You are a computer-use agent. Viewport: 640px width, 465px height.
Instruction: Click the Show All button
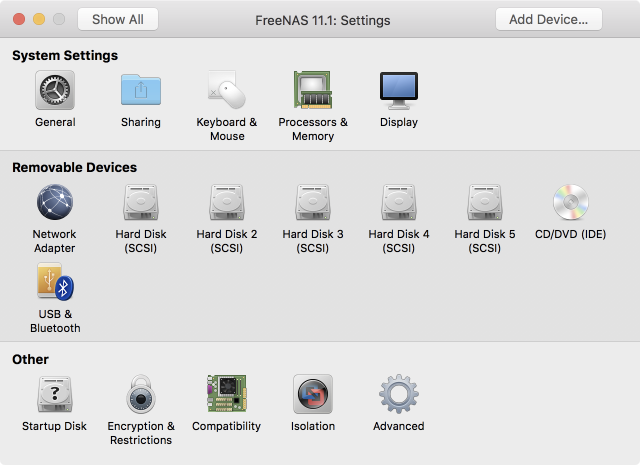pos(118,19)
